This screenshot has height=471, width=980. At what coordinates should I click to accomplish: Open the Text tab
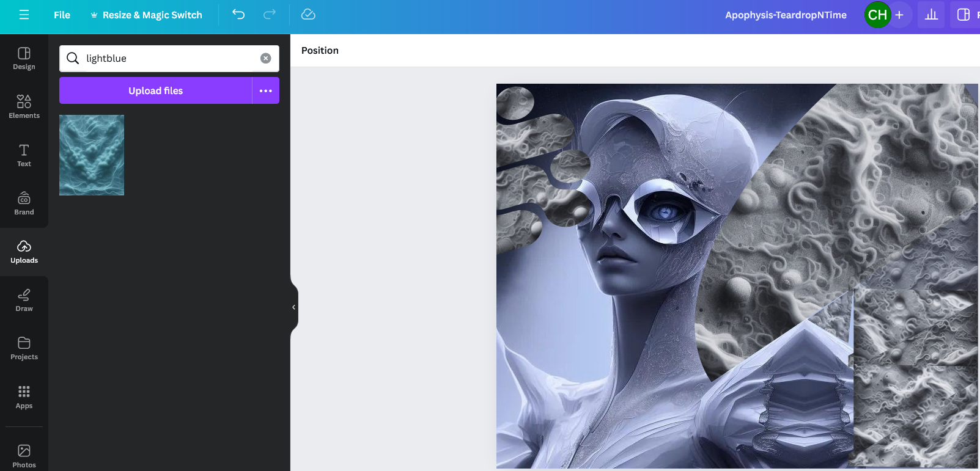tap(24, 155)
